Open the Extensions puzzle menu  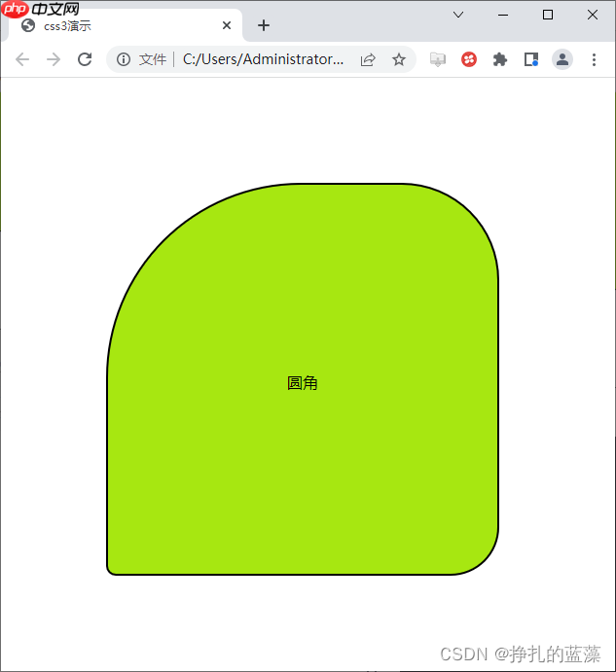[x=500, y=59]
